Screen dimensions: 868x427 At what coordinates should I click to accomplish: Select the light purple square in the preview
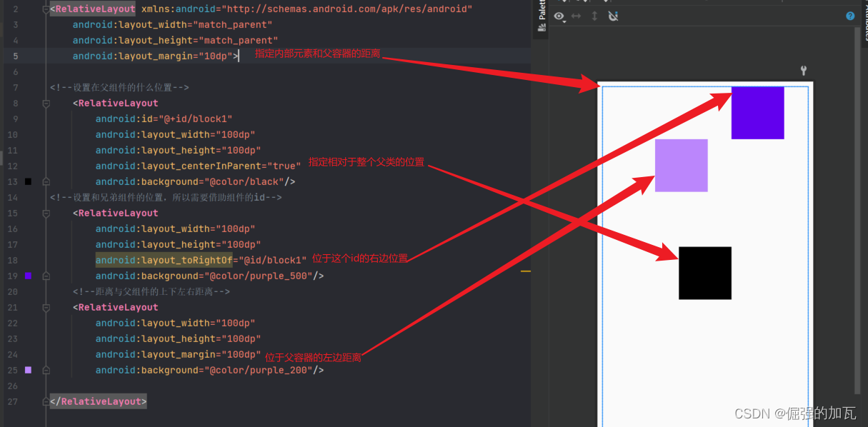[681, 165]
